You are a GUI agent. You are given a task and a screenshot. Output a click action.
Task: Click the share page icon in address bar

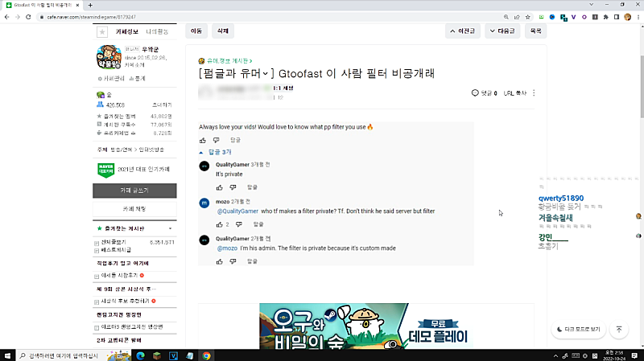point(517,17)
